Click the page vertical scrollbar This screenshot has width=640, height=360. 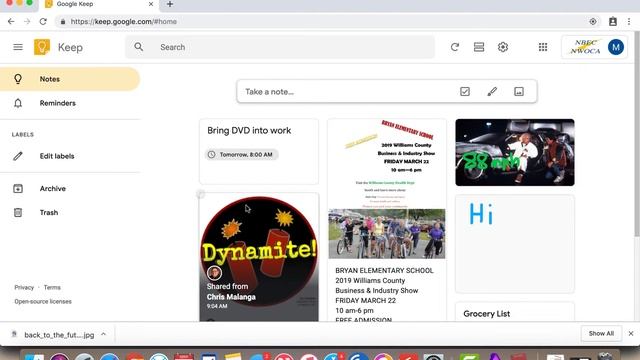pos(637,135)
